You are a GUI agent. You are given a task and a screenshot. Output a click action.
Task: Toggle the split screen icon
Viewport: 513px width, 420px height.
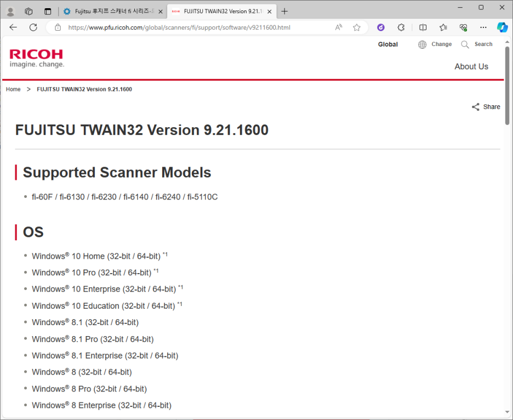(x=423, y=27)
